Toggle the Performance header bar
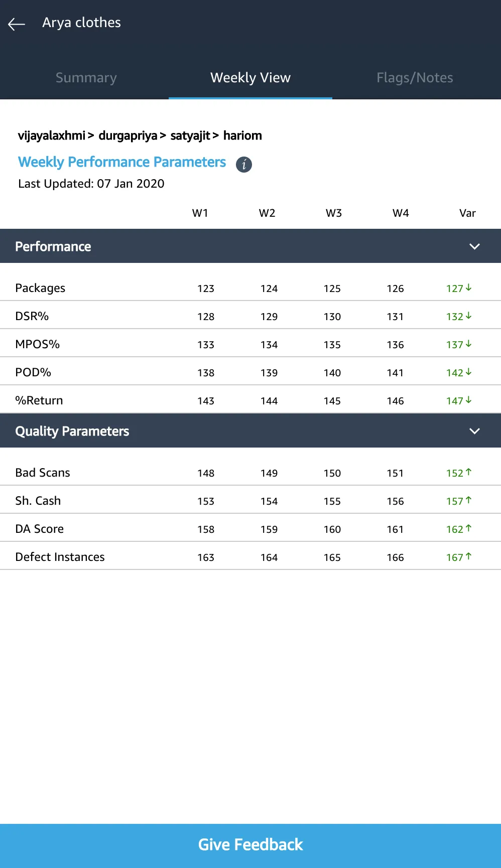This screenshot has height=868, width=501. (x=250, y=246)
